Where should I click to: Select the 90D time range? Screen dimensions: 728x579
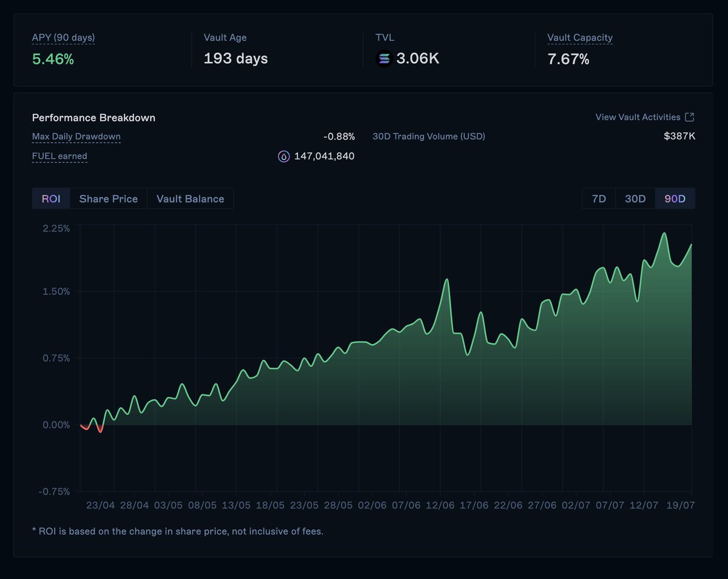675,198
